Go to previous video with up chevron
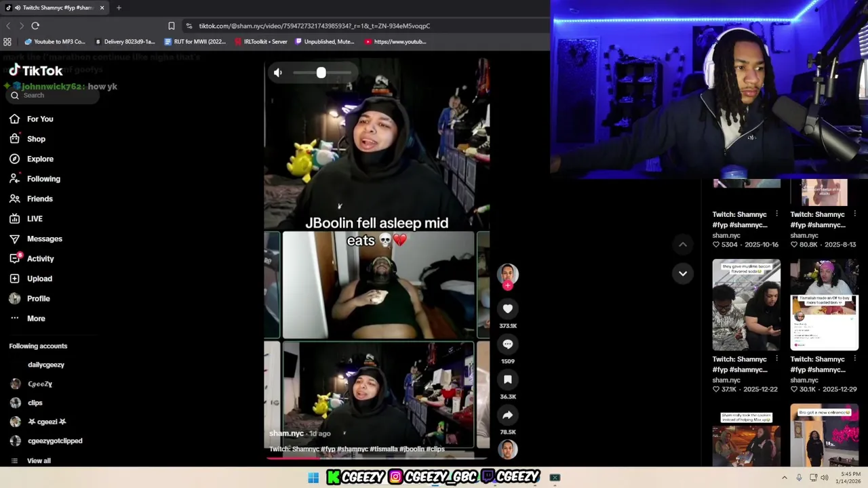This screenshot has height=488, width=868. pos(683,245)
